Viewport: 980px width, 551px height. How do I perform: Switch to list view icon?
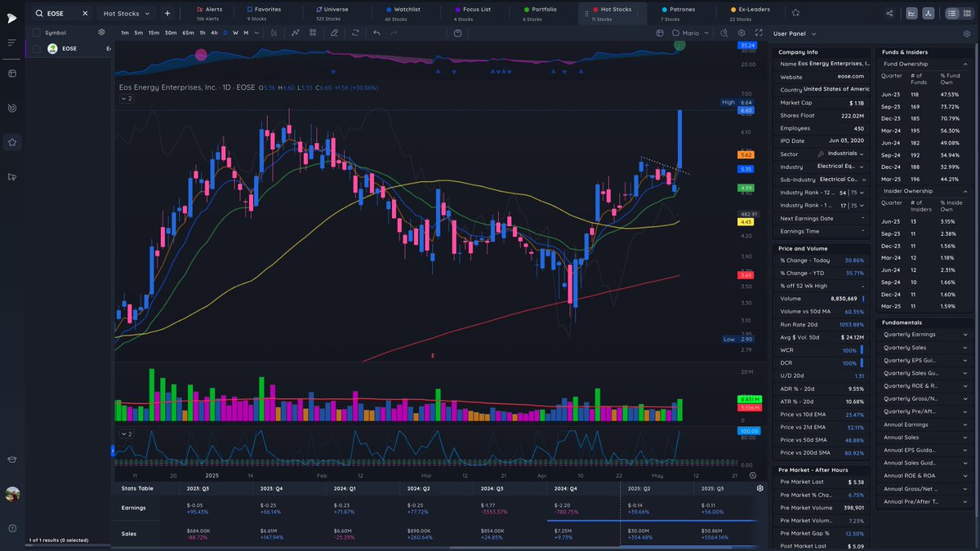pos(952,13)
